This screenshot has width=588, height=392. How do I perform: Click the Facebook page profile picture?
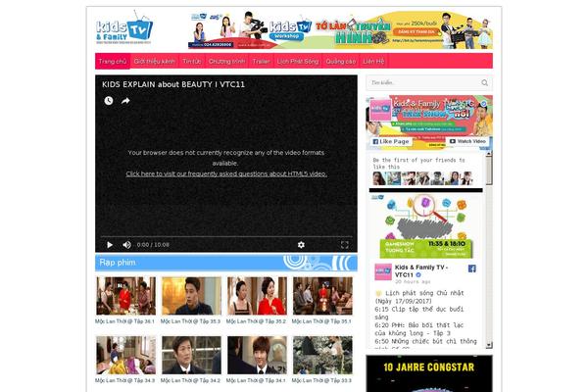380,111
